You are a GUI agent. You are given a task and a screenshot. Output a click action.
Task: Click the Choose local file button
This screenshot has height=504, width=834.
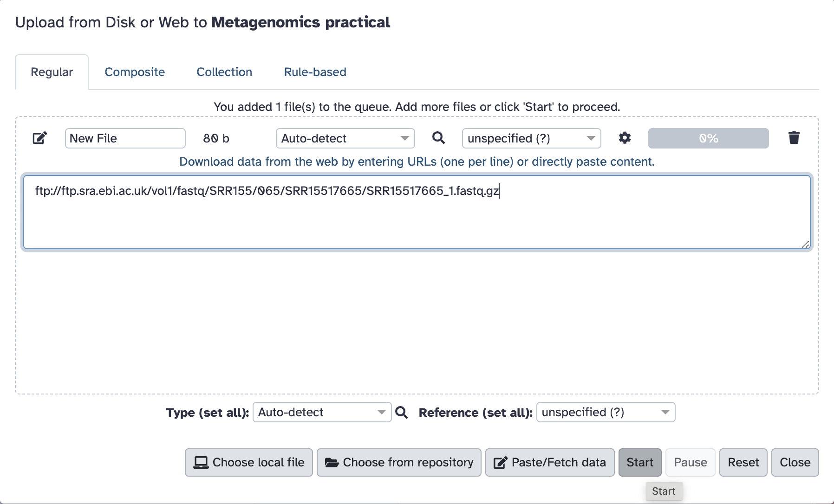pyautogui.click(x=249, y=462)
